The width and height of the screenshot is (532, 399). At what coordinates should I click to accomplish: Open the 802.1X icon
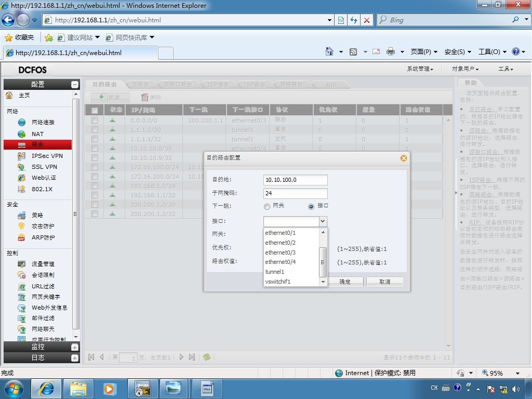(x=22, y=189)
